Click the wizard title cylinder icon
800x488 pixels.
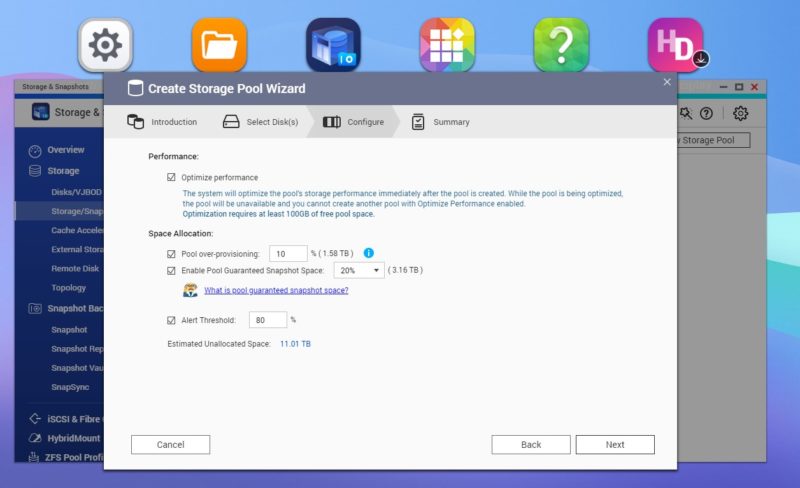135,88
